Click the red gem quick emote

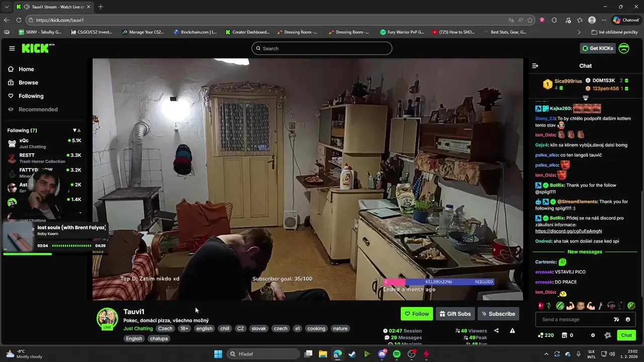tap(540, 306)
